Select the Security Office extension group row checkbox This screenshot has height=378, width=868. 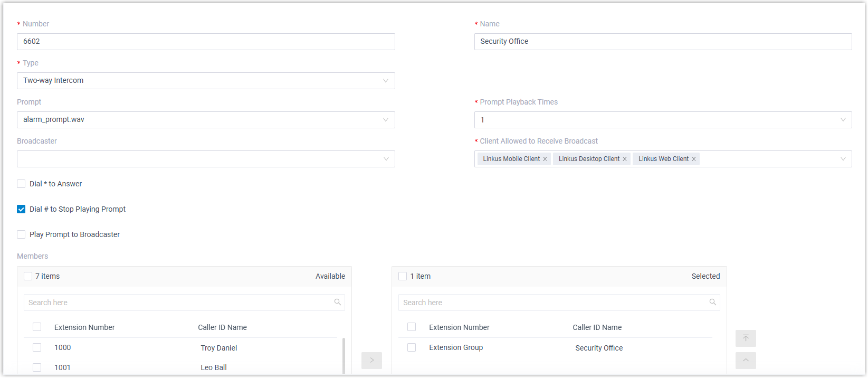click(x=412, y=347)
